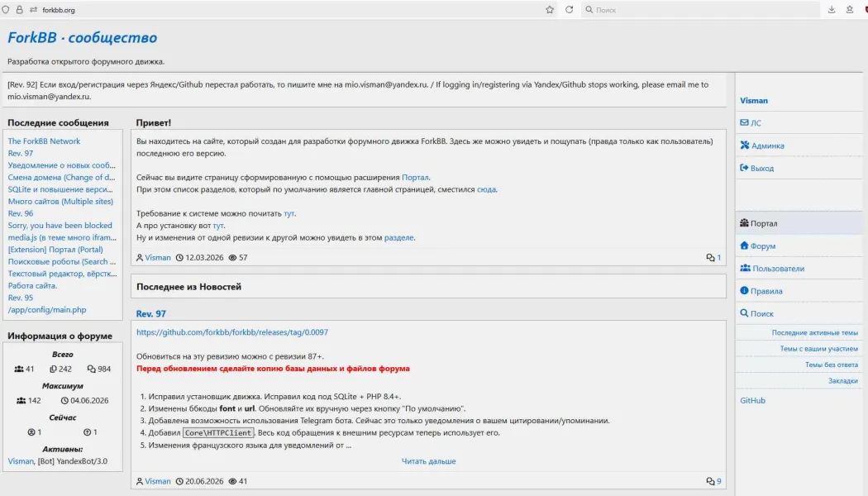Click the comments icon with 9 replies
Image resolution: width=868 pixels, height=496 pixels.
[710, 481]
